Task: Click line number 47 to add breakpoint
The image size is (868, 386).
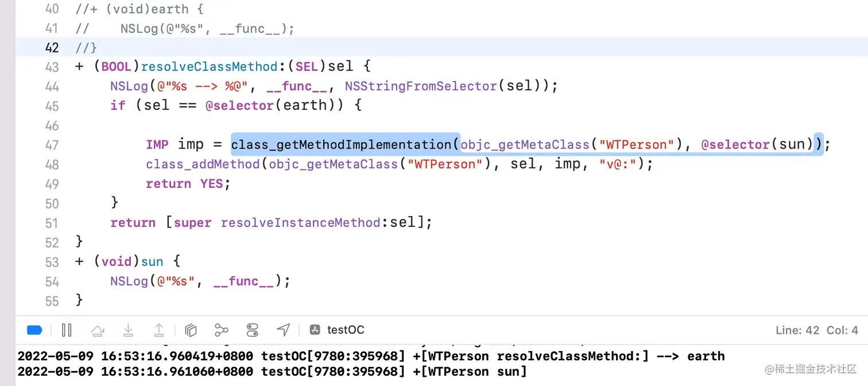Action: click(x=52, y=145)
